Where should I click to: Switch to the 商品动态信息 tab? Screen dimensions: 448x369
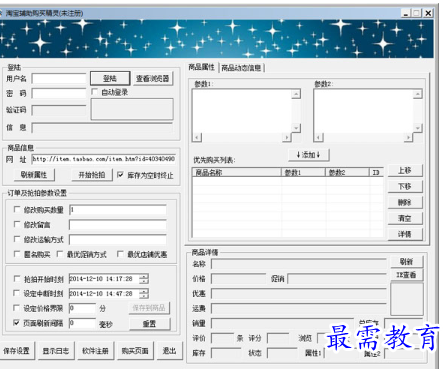click(241, 68)
